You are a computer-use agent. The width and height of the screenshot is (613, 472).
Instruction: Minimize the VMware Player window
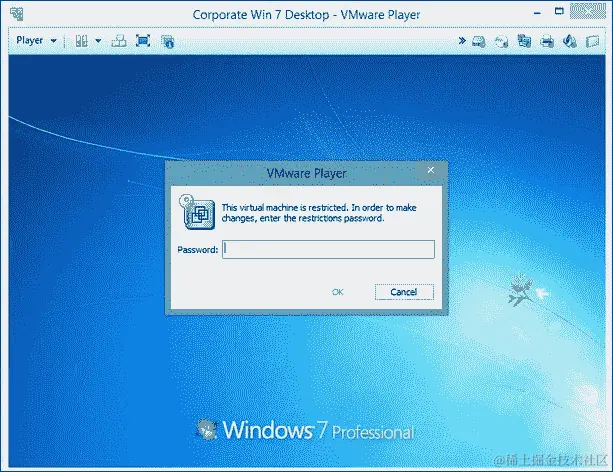538,13
